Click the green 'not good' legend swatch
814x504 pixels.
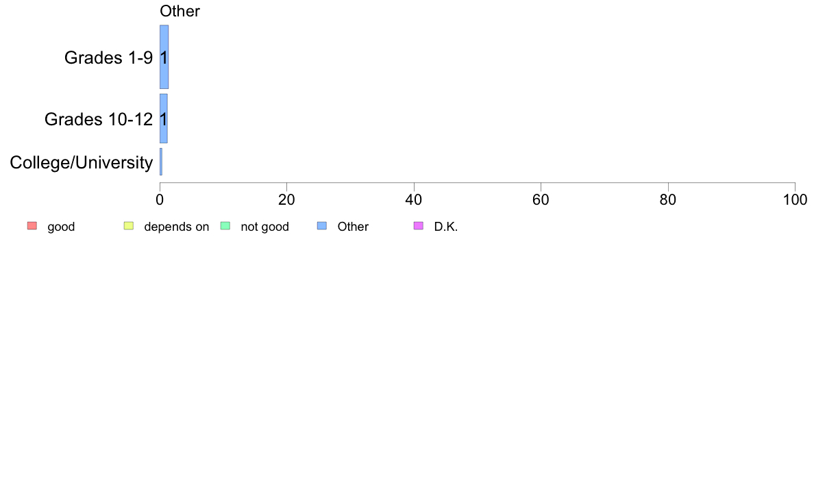click(225, 227)
